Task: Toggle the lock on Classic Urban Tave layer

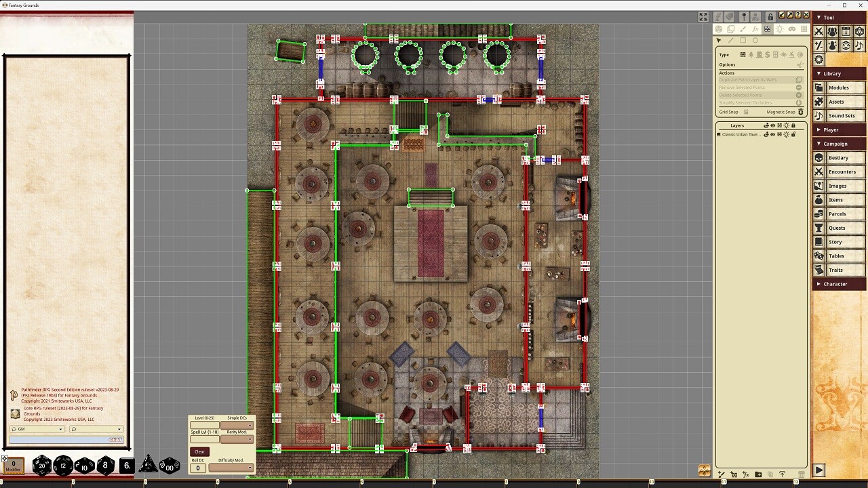Action: [x=793, y=134]
